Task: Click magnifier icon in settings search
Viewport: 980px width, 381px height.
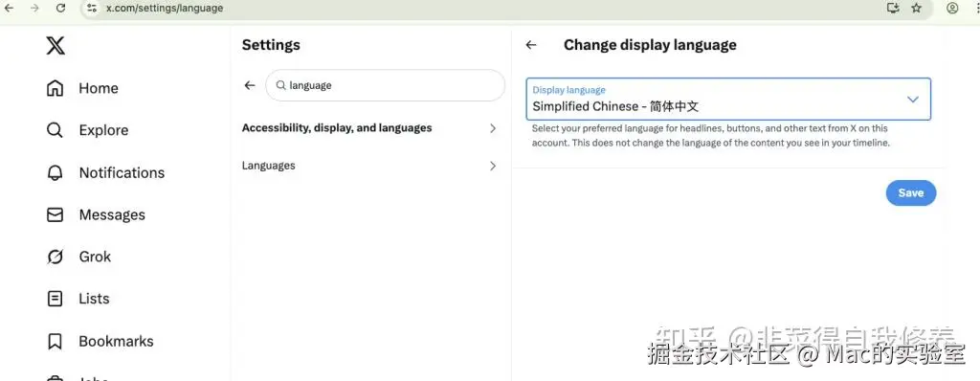Action: [281, 86]
